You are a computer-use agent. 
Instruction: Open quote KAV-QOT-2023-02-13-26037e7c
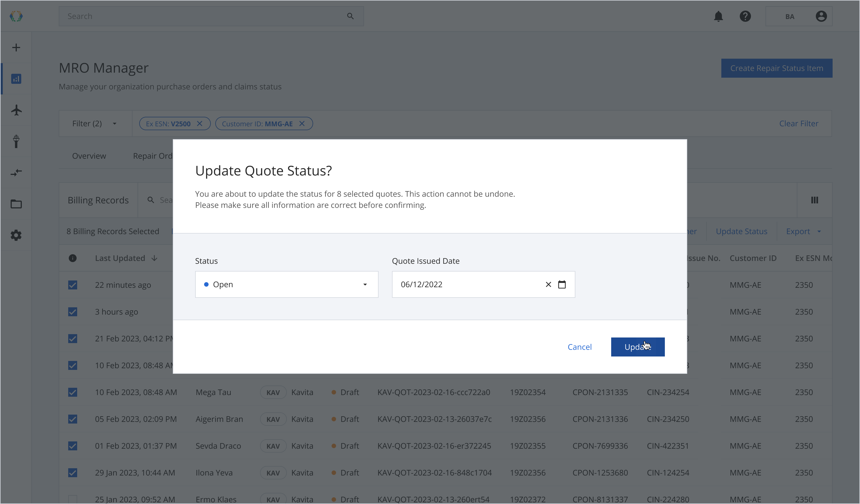[434, 419]
